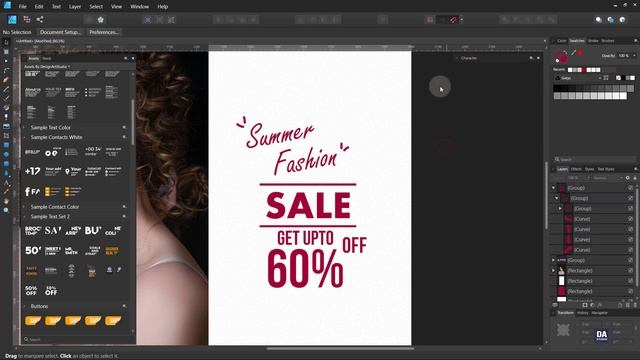
Task: Collapse the Buttons assets category
Action: [x=24, y=306]
